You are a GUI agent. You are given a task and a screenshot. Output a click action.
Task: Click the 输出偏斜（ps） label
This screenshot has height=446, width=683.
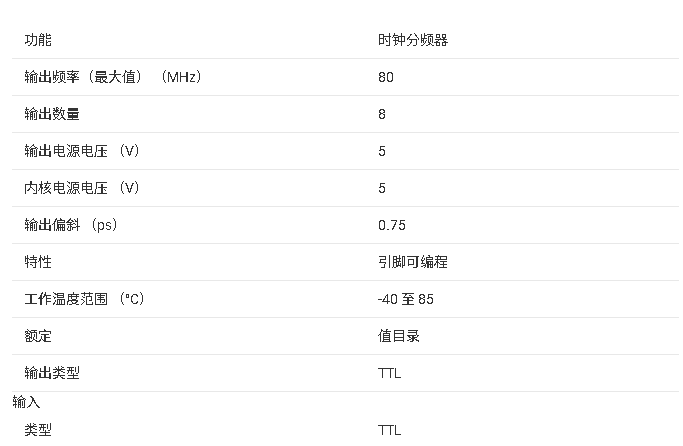(71, 225)
